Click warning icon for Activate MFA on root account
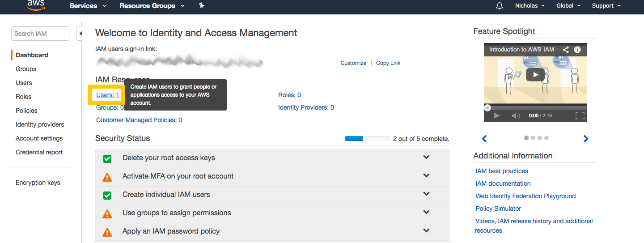 (x=107, y=177)
